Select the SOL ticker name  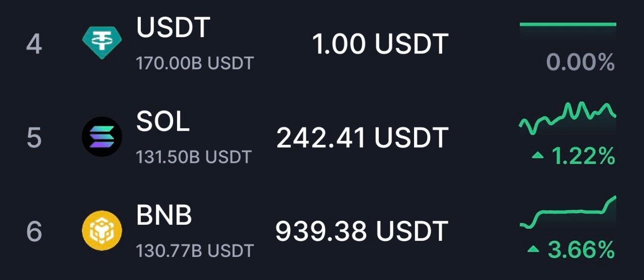coord(163,121)
